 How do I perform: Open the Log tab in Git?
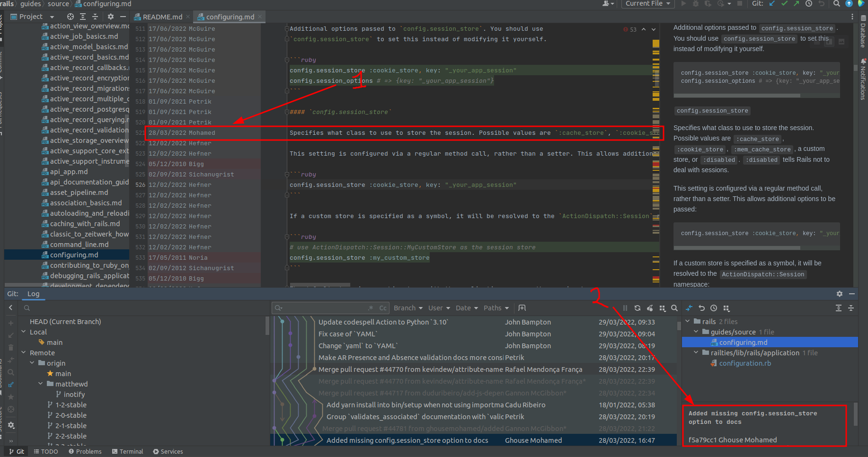[33, 294]
